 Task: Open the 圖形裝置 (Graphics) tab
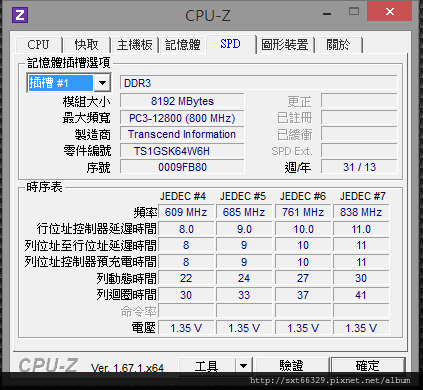pyautogui.click(x=285, y=45)
